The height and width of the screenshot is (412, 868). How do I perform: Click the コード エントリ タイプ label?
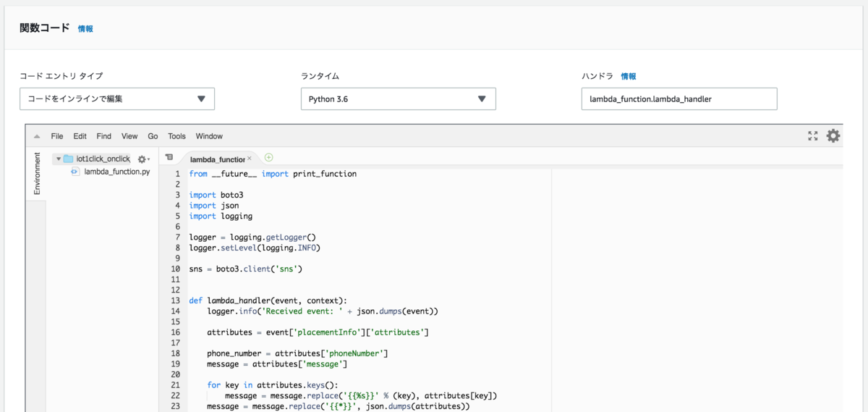[61, 76]
